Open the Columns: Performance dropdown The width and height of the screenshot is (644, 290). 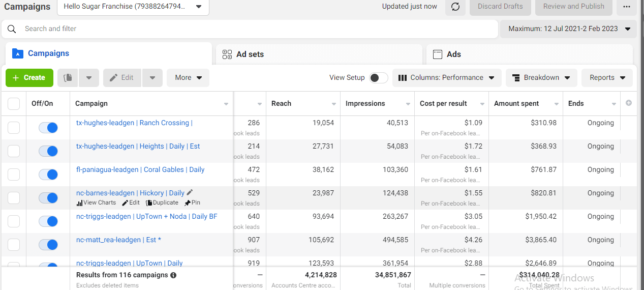pos(446,78)
